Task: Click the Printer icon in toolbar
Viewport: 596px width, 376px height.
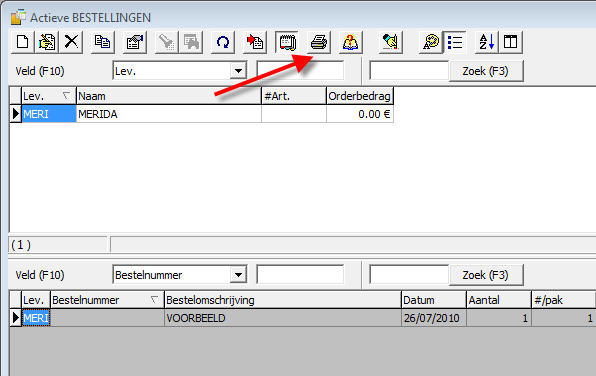Action: 319,42
